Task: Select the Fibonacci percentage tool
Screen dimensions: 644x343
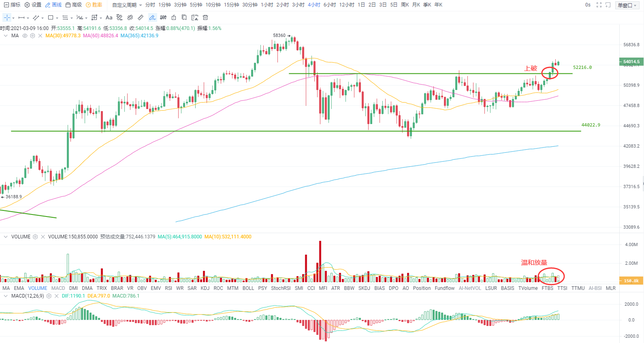Action: [80, 17]
